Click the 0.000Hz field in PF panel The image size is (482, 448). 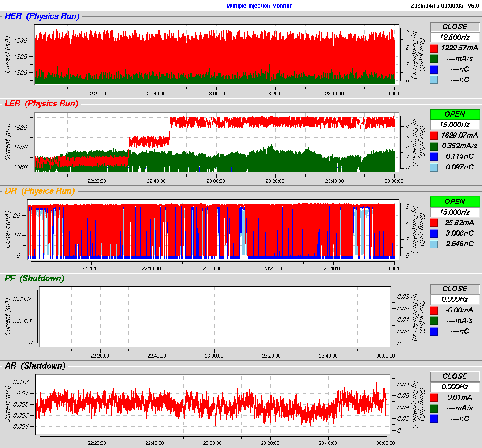click(455, 299)
